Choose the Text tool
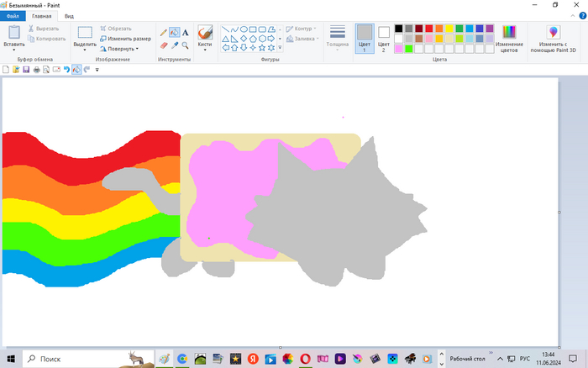This screenshot has width=588, height=368. 185,32
